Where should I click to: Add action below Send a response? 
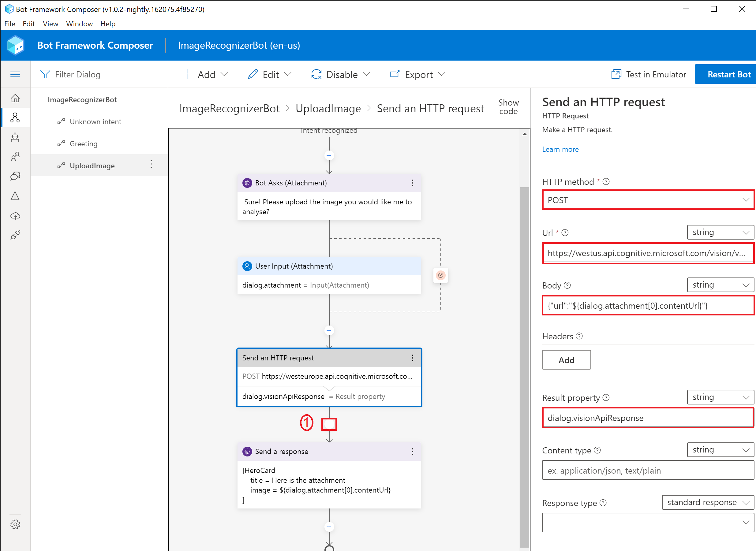tap(329, 527)
